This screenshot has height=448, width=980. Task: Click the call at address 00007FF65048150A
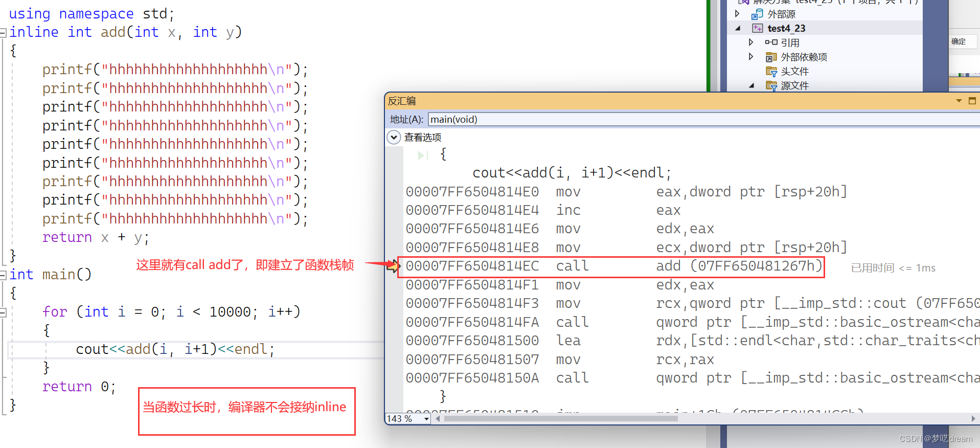coord(692,378)
